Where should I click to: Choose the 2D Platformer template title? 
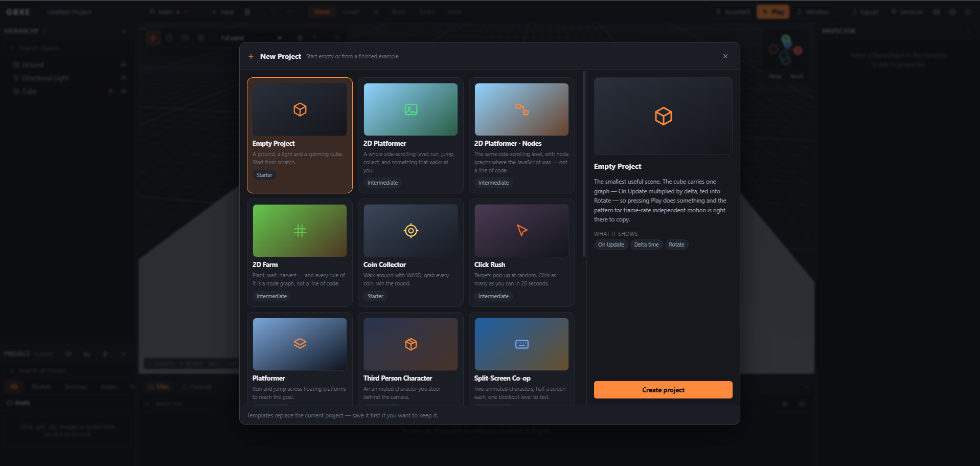coord(385,144)
